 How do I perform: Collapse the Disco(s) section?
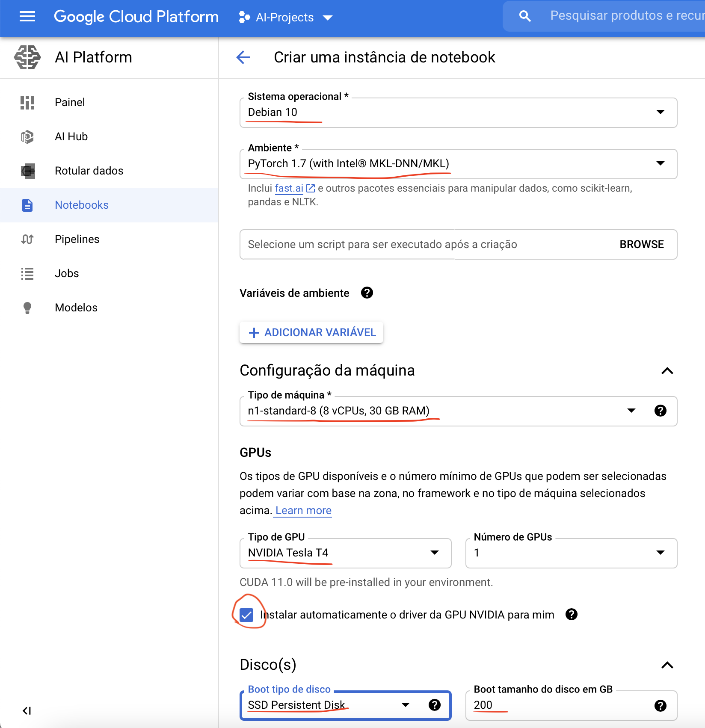coord(667,665)
